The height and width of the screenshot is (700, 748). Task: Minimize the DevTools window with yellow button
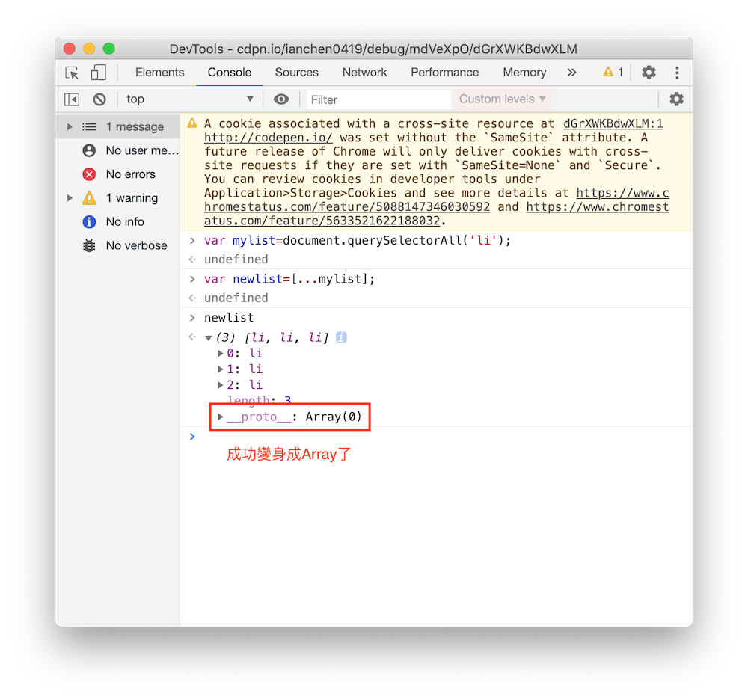[89, 49]
